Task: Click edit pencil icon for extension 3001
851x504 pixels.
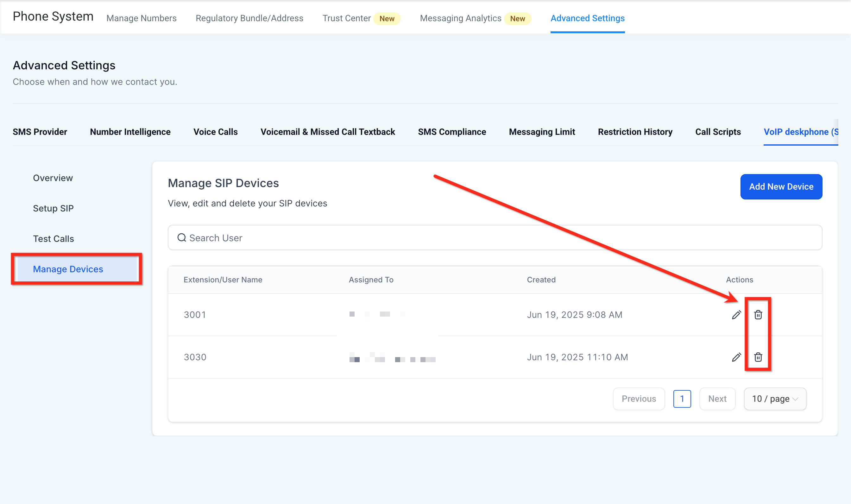Action: [x=736, y=315]
